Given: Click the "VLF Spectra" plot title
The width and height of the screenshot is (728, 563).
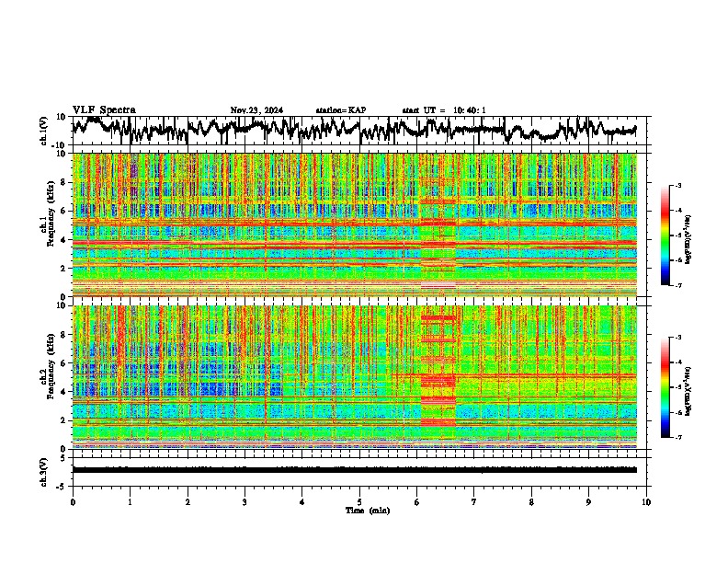Looking at the screenshot, I should point(104,110).
